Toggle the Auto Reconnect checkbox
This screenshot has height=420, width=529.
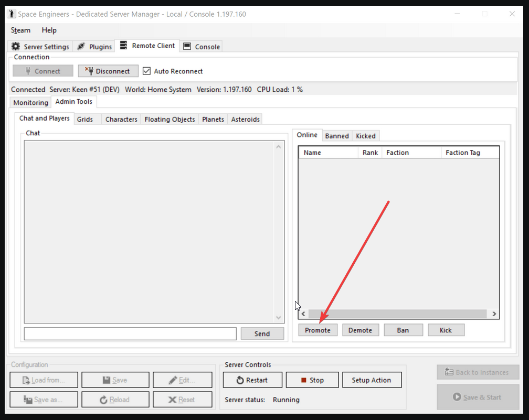coord(147,71)
